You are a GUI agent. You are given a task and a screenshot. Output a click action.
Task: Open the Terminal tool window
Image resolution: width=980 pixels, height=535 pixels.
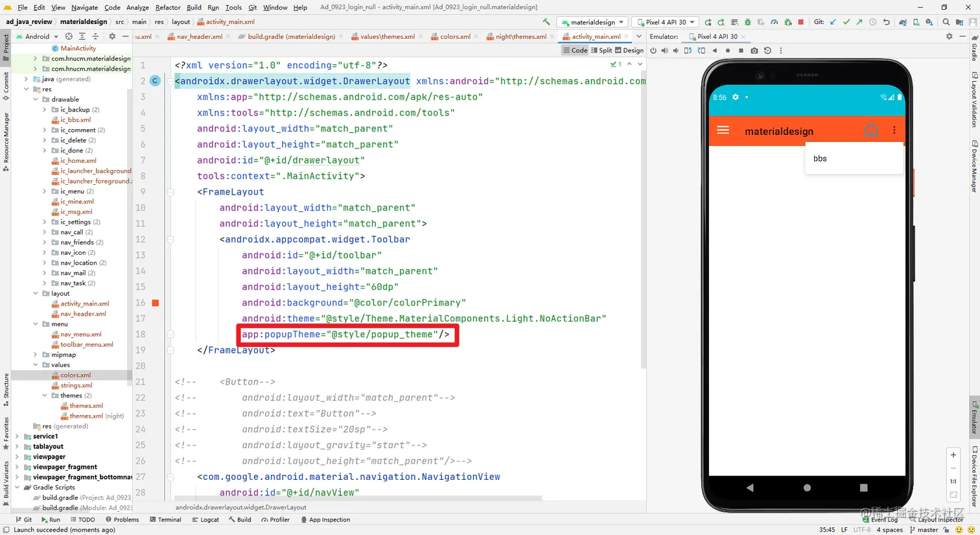165,519
